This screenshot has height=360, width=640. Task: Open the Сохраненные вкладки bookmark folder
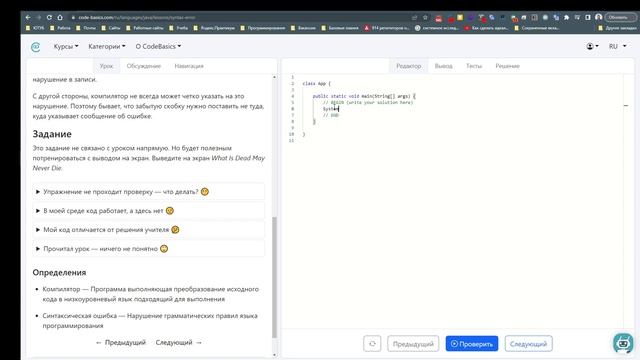pos(537,28)
